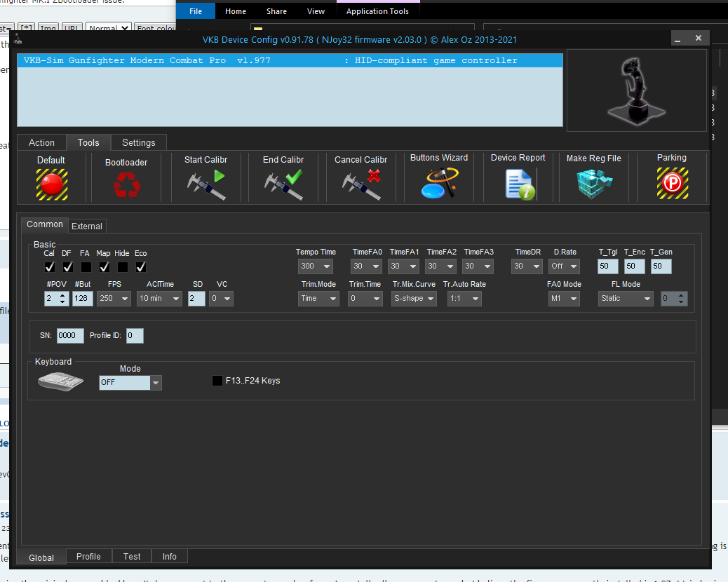Image resolution: width=728 pixels, height=582 pixels.
Task: Toggle the Hide checkbox
Action: [x=122, y=267]
